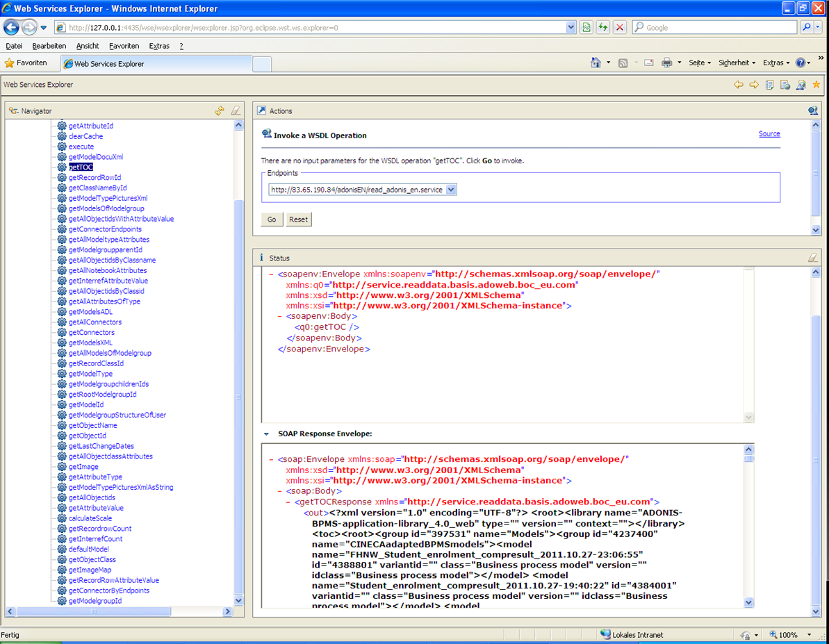The image size is (829, 644).
Task: Select clearCache operation
Action: (x=85, y=136)
